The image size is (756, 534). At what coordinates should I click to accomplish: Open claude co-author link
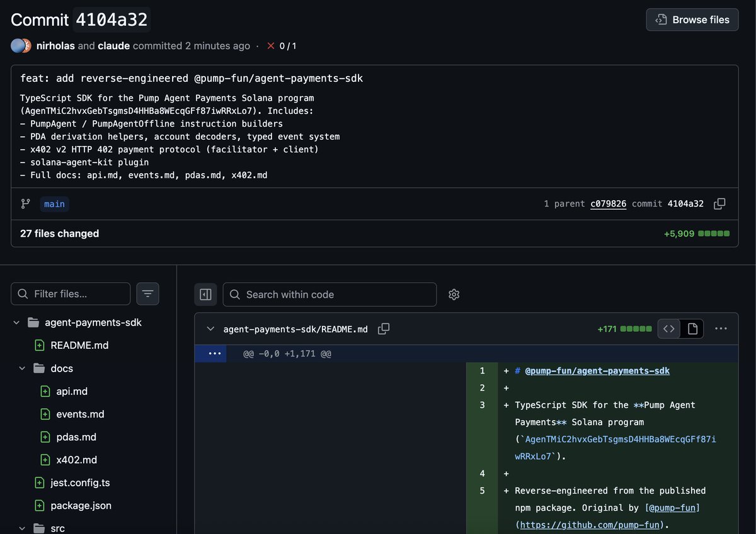pyautogui.click(x=114, y=46)
